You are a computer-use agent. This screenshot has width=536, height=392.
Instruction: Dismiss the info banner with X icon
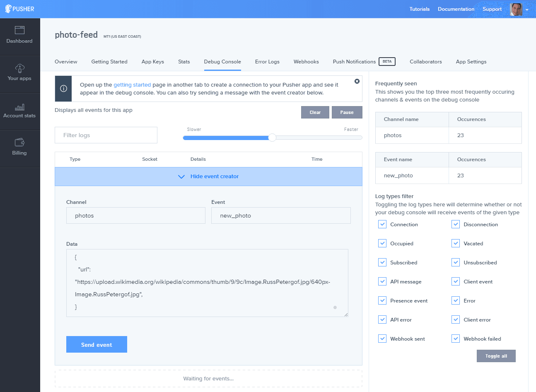(357, 81)
